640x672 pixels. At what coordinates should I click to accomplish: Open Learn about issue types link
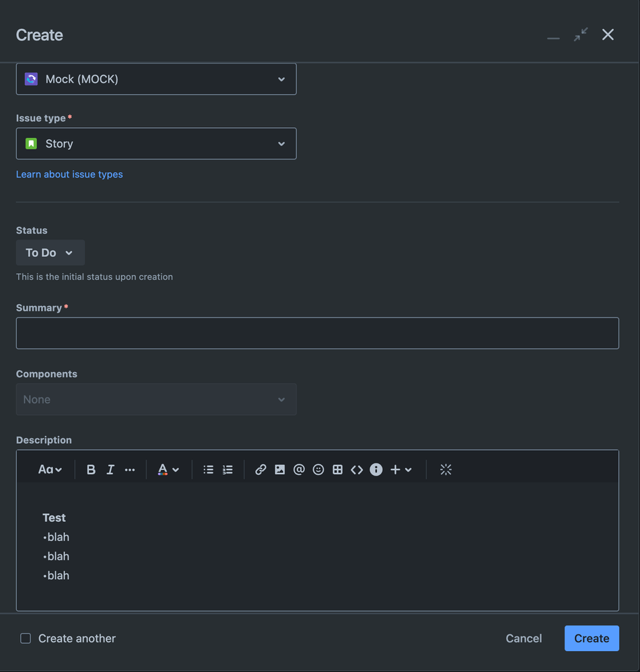(x=69, y=174)
